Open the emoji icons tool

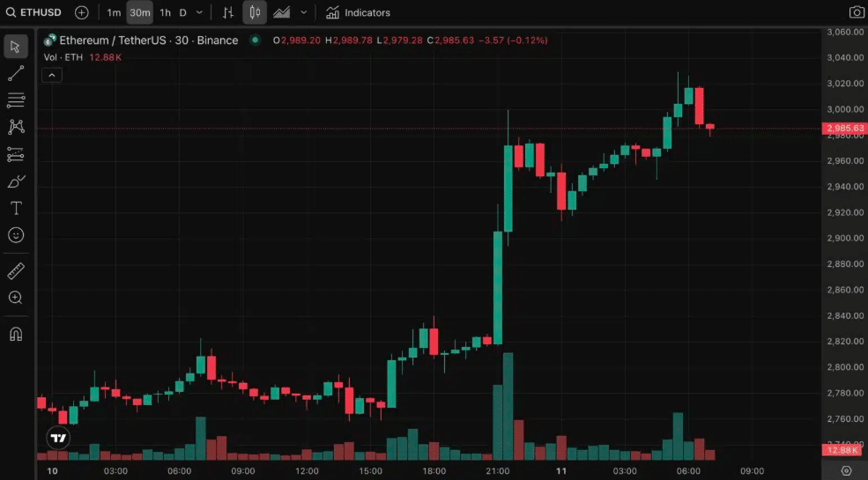point(16,235)
